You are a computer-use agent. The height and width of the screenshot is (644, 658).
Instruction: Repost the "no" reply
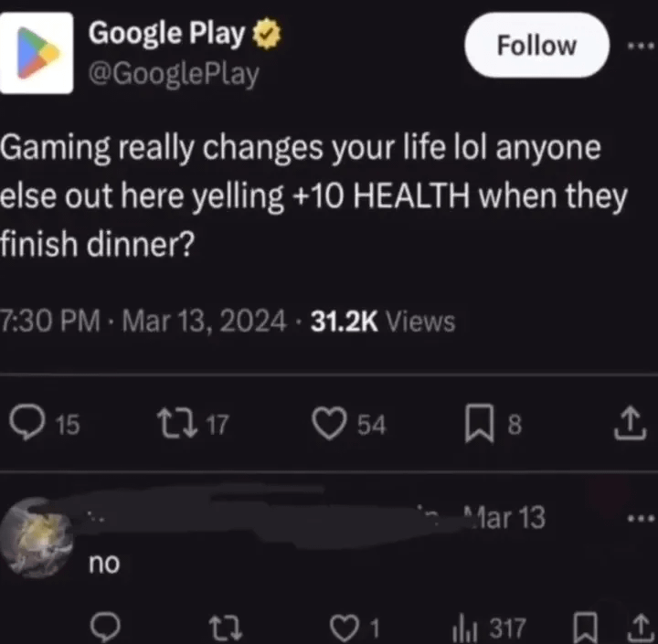(226, 628)
